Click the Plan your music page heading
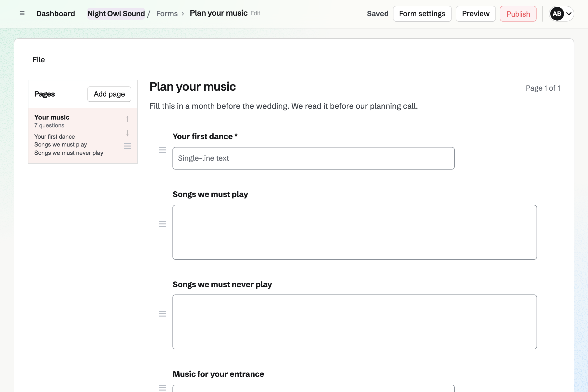The height and width of the screenshot is (392, 588). (x=193, y=87)
